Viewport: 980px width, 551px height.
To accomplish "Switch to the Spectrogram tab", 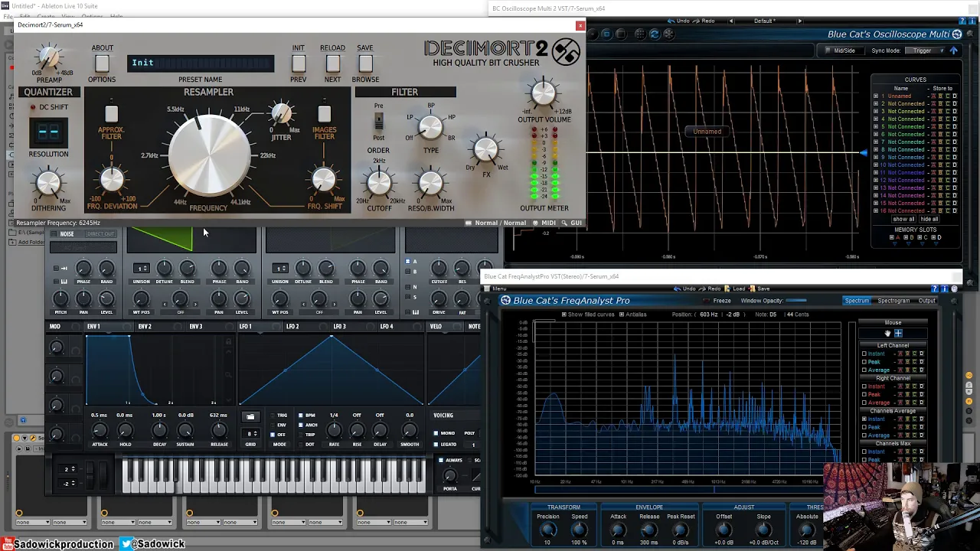I will 893,301.
